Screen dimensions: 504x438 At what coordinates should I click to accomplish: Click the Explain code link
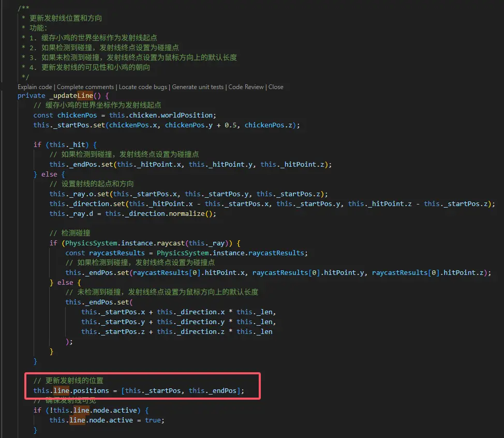pyautogui.click(x=35, y=87)
